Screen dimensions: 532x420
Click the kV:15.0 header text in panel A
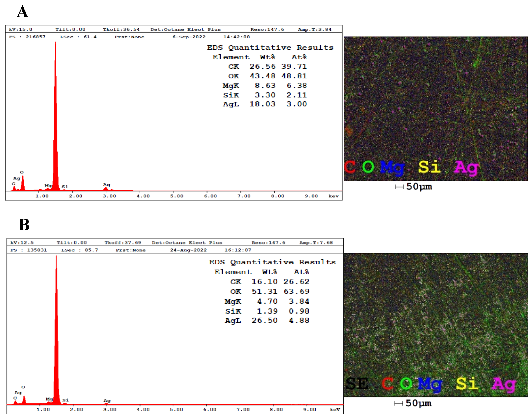pyautogui.click(x=20, y=30)
